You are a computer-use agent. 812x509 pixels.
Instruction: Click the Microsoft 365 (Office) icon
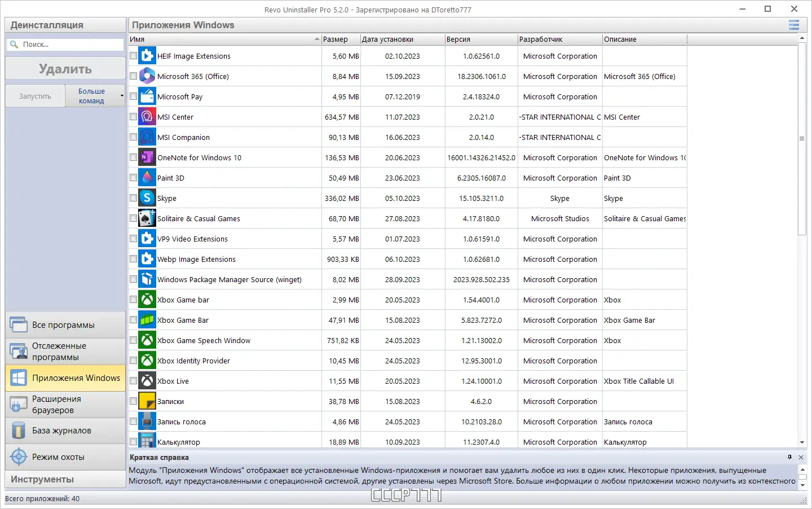[147, 76]
